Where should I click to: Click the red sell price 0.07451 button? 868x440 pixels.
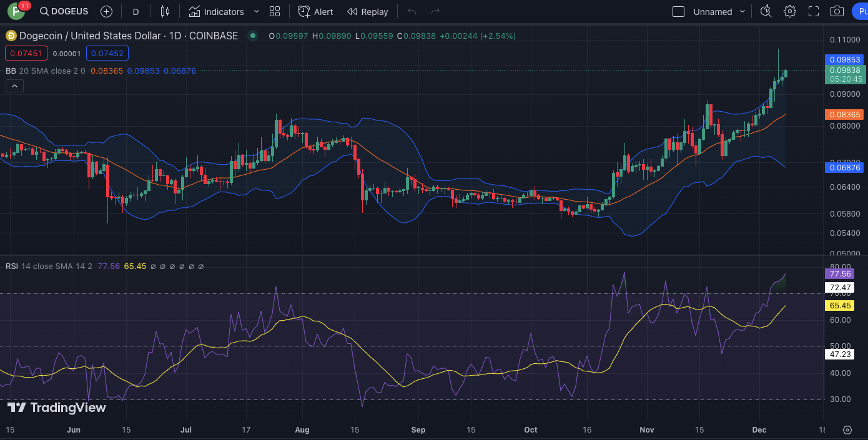tap(26, 54)
